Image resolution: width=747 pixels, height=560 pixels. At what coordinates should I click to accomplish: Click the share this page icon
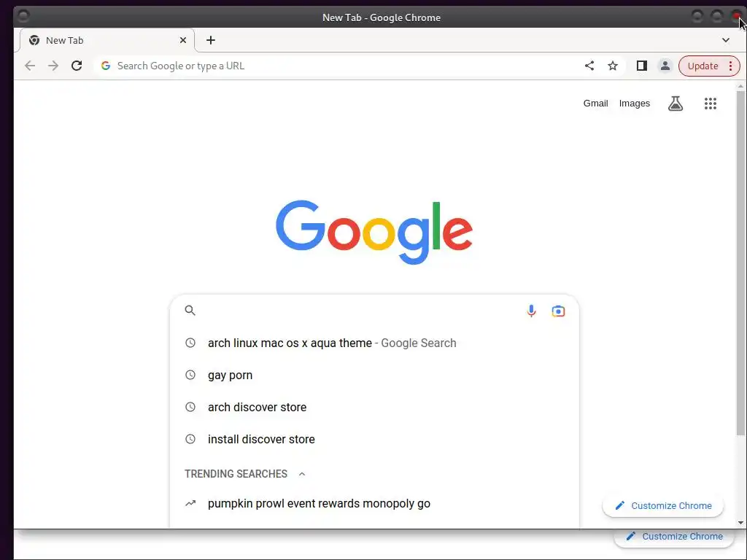click(x=589, y=66)
